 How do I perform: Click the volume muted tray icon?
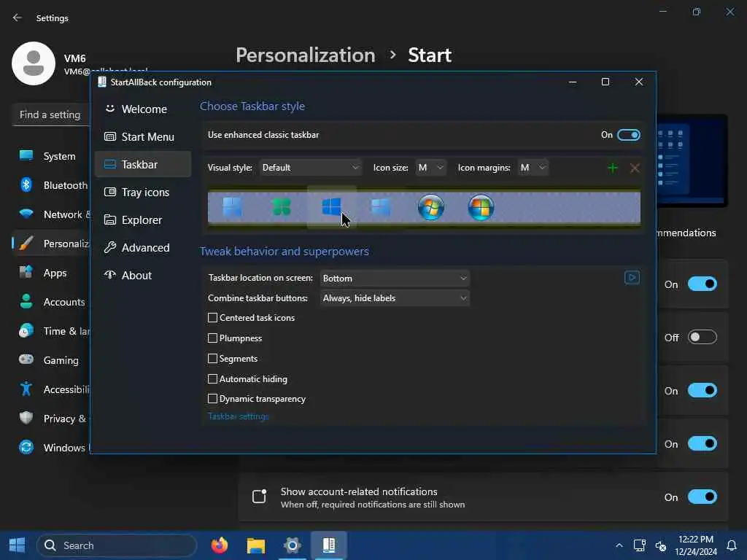[x=660, y=545]
